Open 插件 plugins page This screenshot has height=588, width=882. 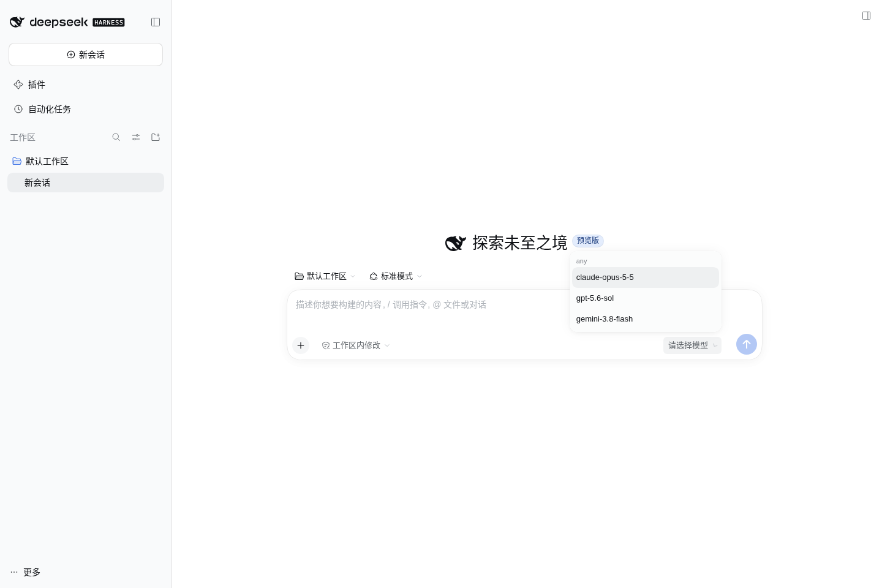(86, 85)
